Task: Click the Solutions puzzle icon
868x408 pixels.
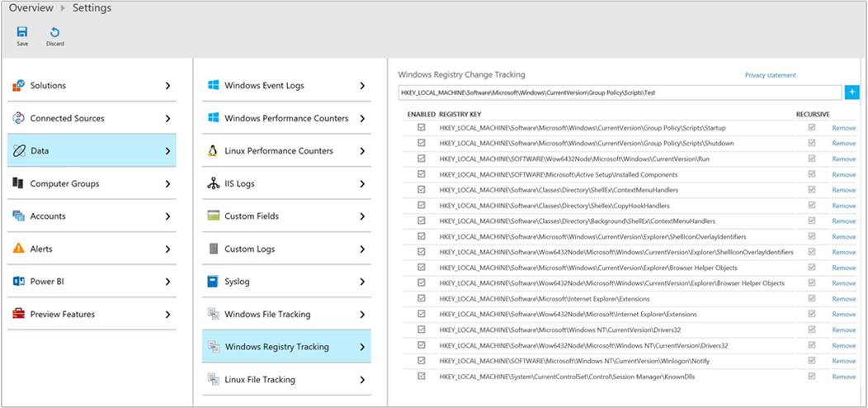Action: point(19,85)
